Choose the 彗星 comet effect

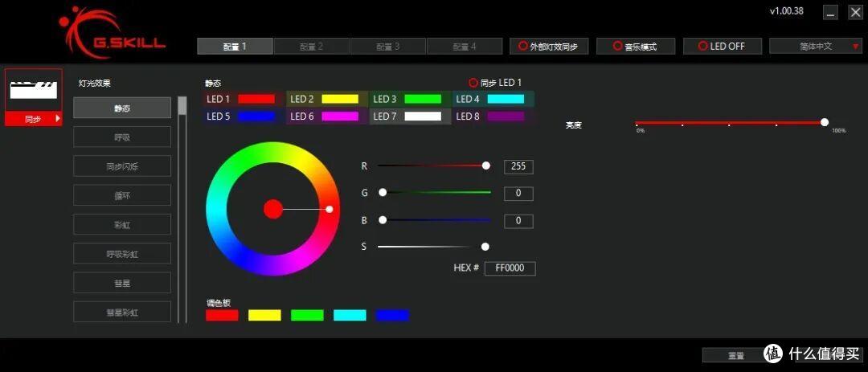(122, 283)
